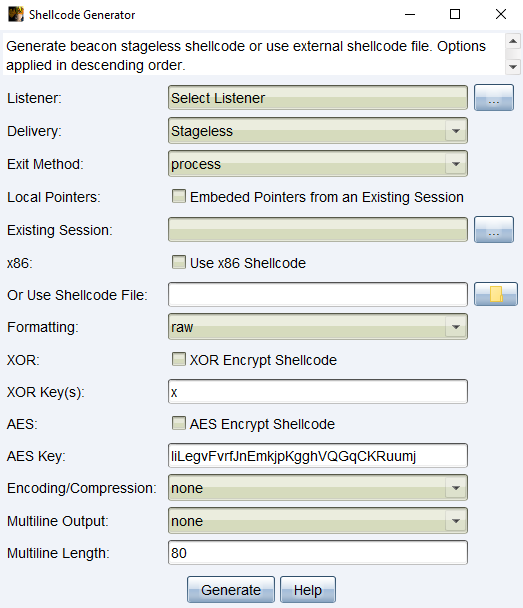This screenshot has width=523, height=608.
Task: Click the Shellcode Generator title bar icon
Action: pyautogui.click(x=16, y=14)
